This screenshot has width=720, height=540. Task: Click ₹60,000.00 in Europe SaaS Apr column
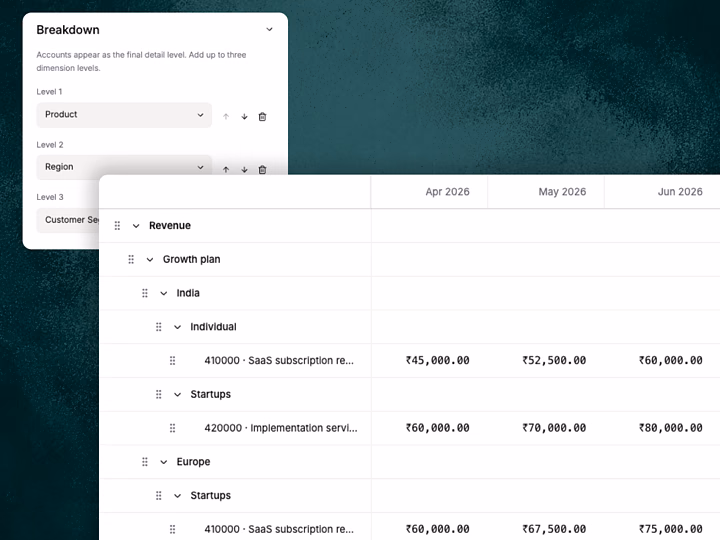tap(437, 529)
